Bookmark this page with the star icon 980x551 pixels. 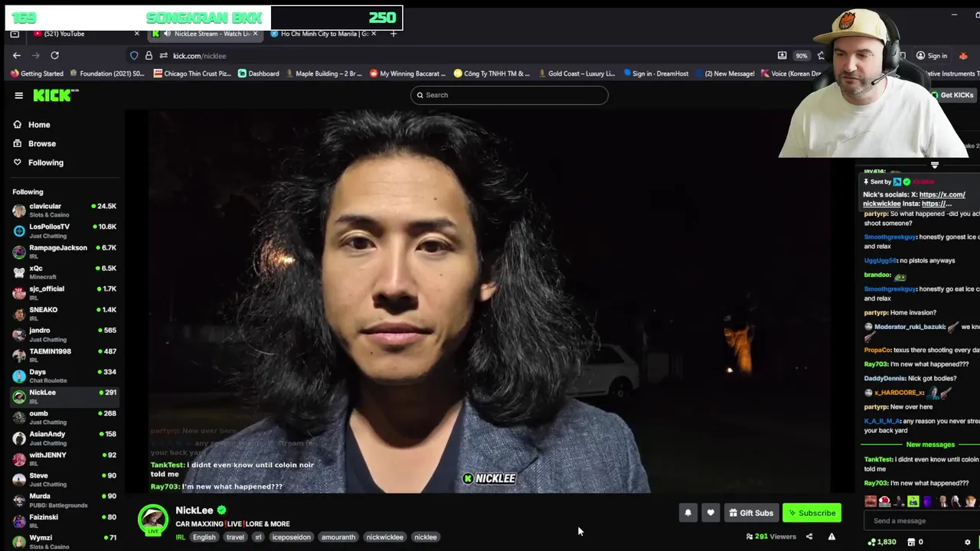pyautogui.click(x=821, y=56)
